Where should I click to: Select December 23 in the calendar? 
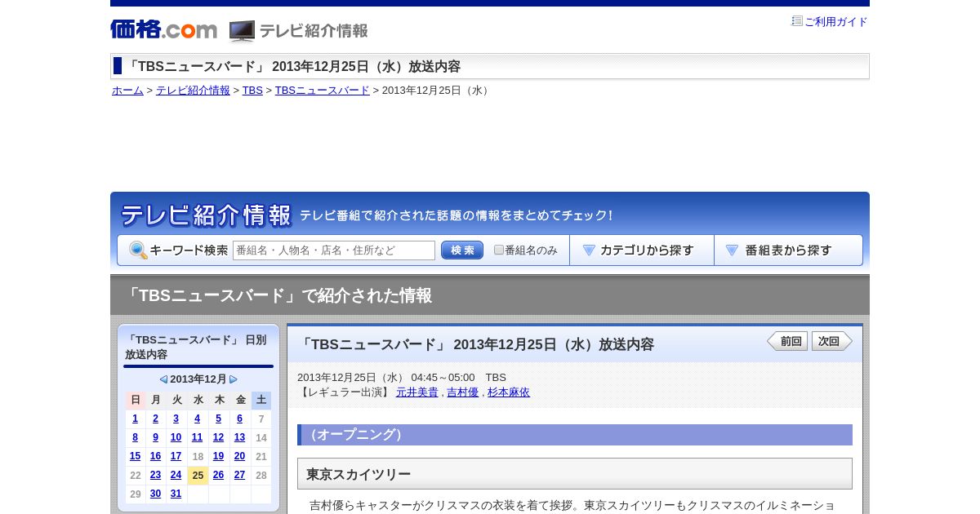point(156,475)
